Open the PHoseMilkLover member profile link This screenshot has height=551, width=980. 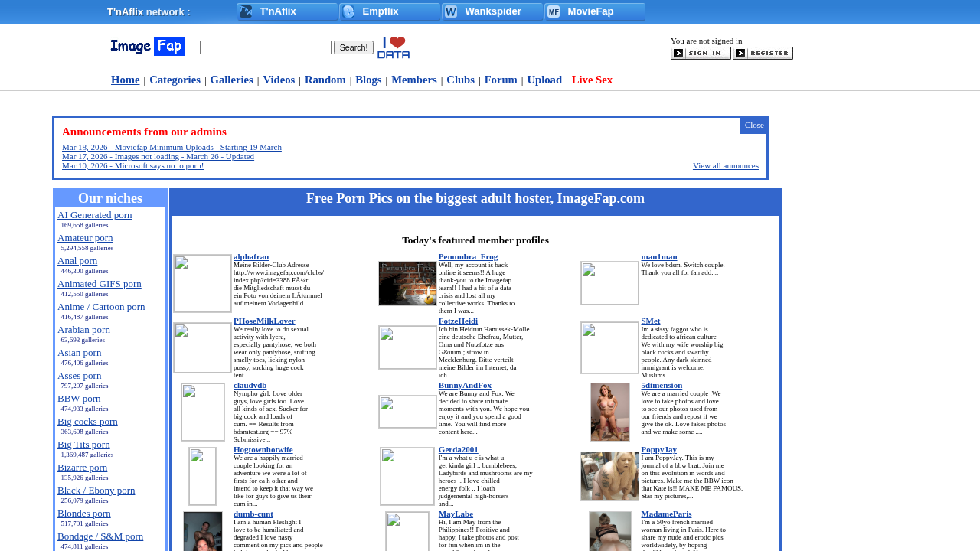coord(264,321)
